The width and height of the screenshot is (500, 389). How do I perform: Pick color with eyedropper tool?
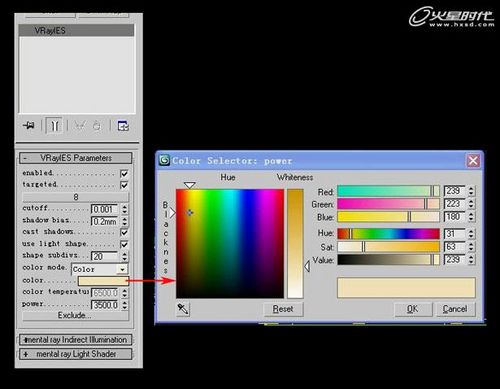pyautogui.click(x=183, y=309)
